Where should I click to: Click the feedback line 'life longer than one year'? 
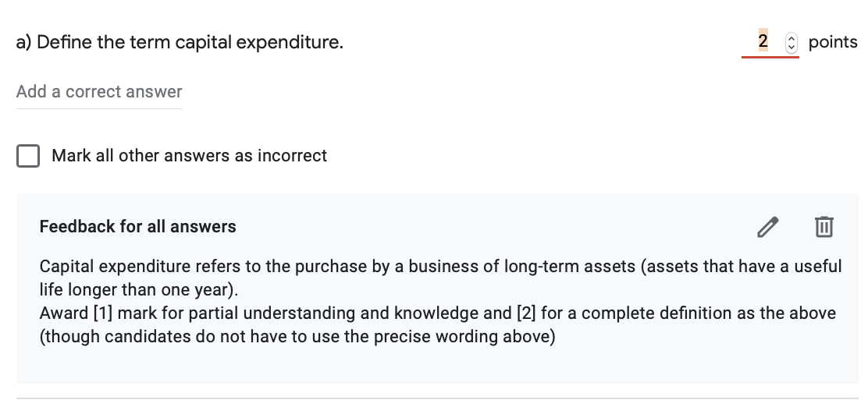pyautogui.click(x=139, y=290)
